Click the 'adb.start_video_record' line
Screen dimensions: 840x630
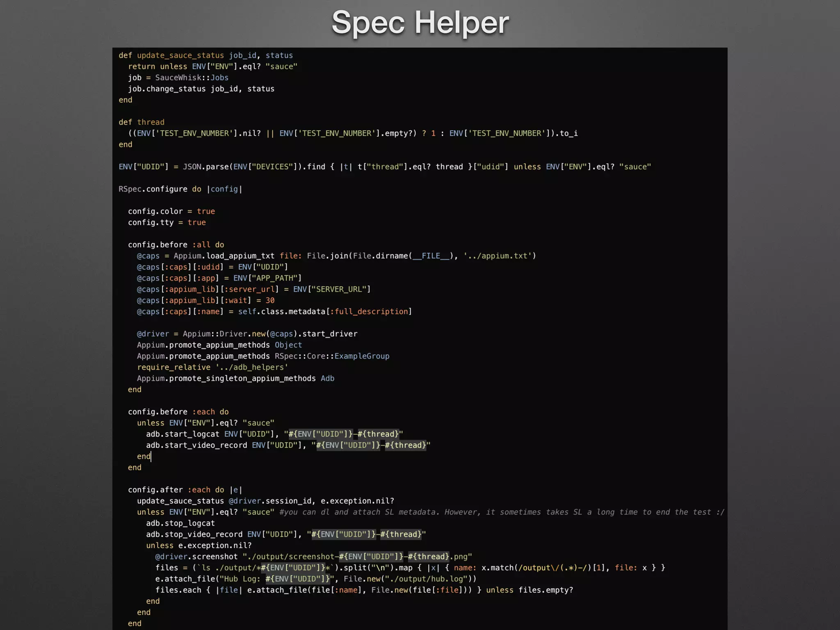pyautogui.click(x=288, y=445)
